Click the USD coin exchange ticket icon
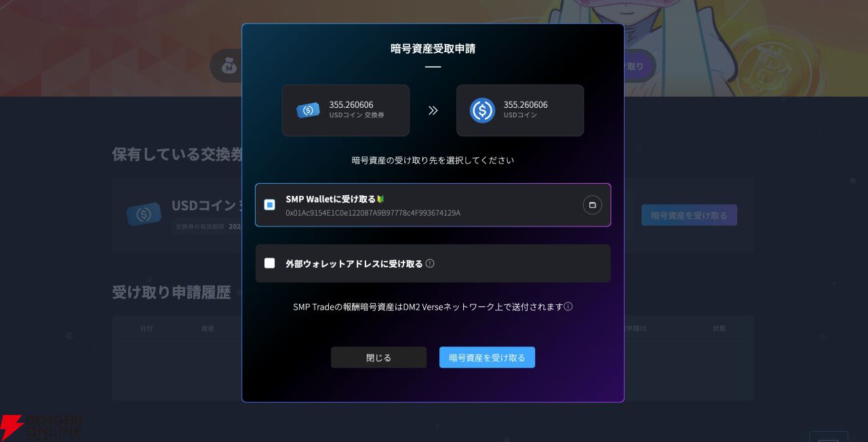The image size is (868, 442). click(x=308, y=110)
